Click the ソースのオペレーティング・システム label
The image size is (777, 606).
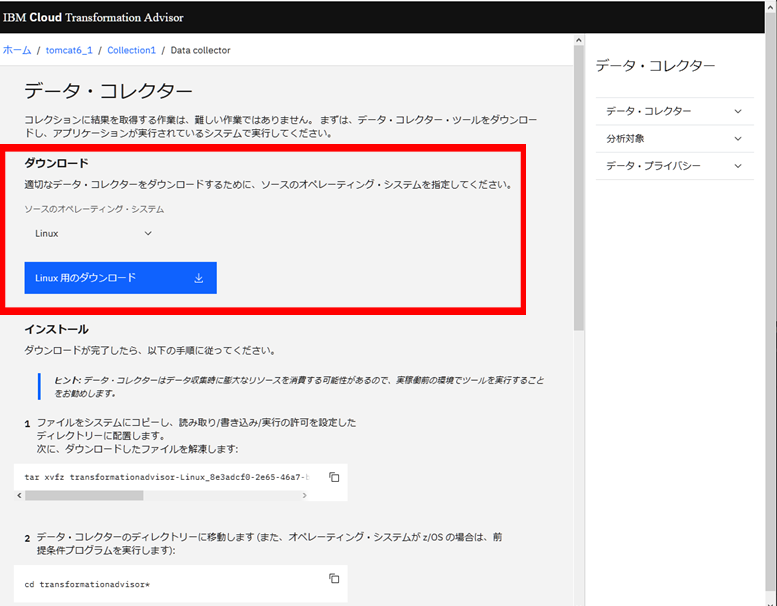point(94,209)
